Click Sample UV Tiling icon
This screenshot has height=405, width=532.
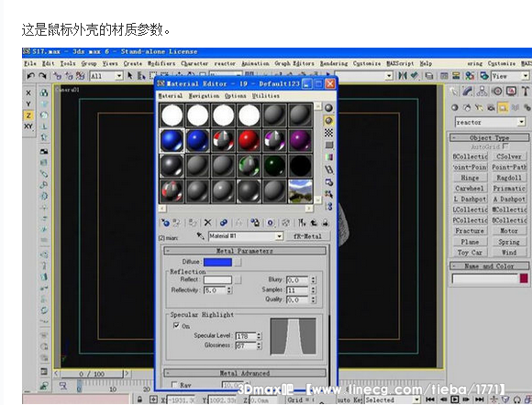point(328,145)
